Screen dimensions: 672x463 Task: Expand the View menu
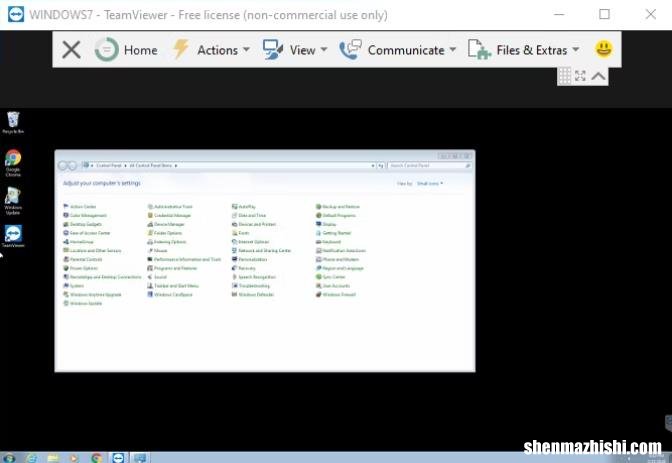pyautogui.click(x=295, y=50)
